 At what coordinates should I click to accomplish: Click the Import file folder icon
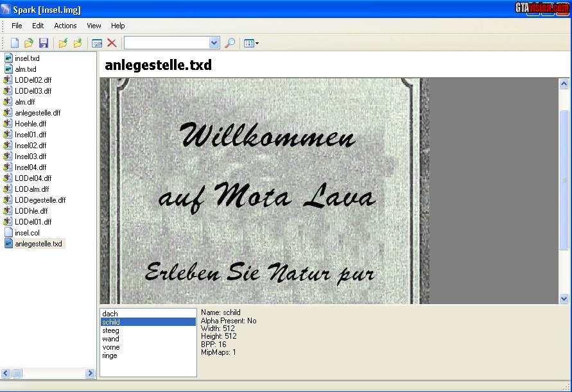pos(63,43)
